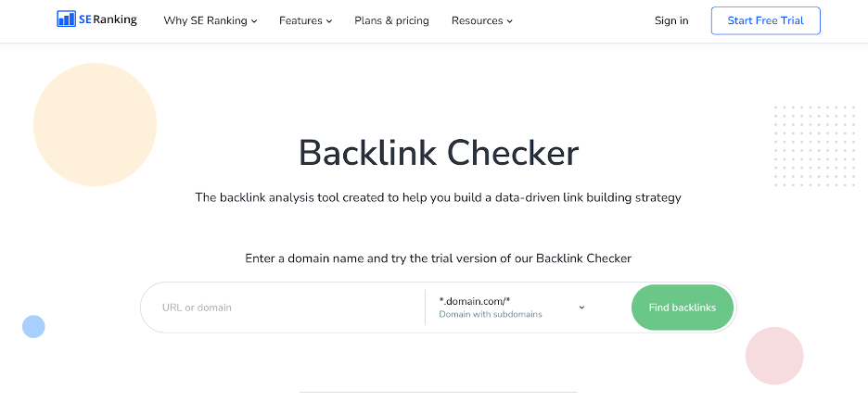Viewport: 868px width, 402px height.
Task: Click the large peach decorative circle
Action: pos(95,124)
